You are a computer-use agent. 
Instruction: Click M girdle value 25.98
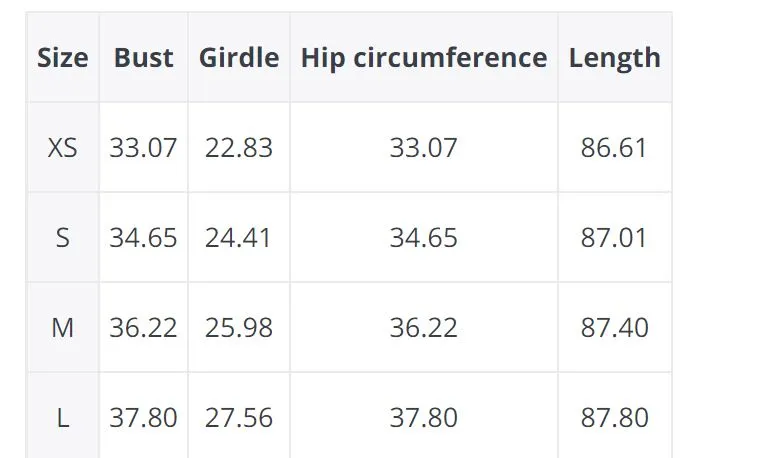(x=239, y=328)
